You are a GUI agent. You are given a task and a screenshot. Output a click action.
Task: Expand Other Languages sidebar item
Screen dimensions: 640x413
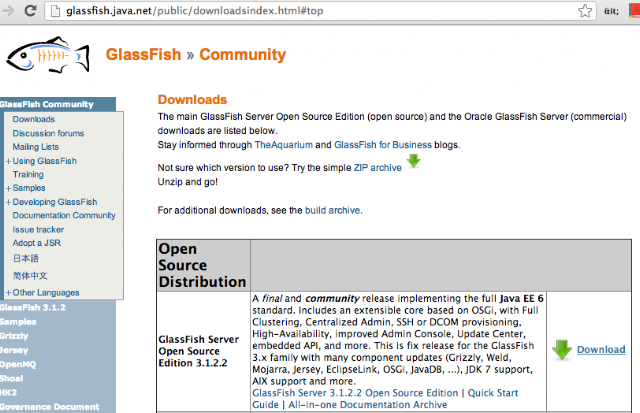click(8, 293)
